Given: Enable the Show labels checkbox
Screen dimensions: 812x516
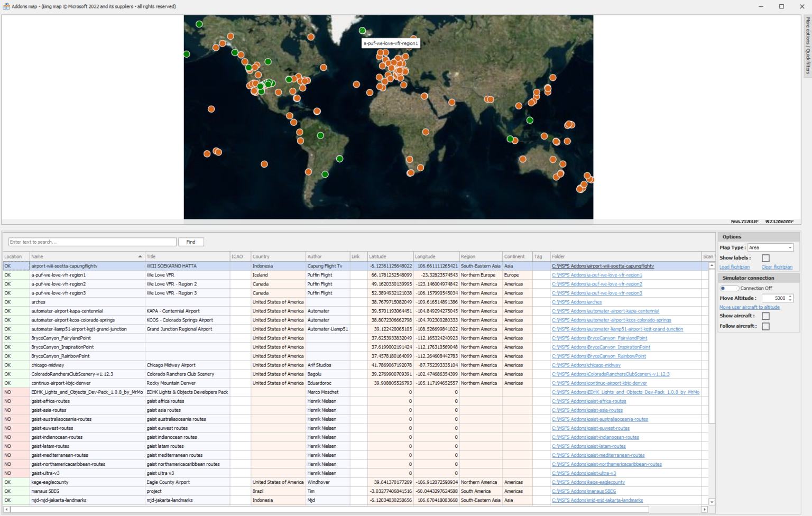Looking at the screenshot, I should (765, 258).
